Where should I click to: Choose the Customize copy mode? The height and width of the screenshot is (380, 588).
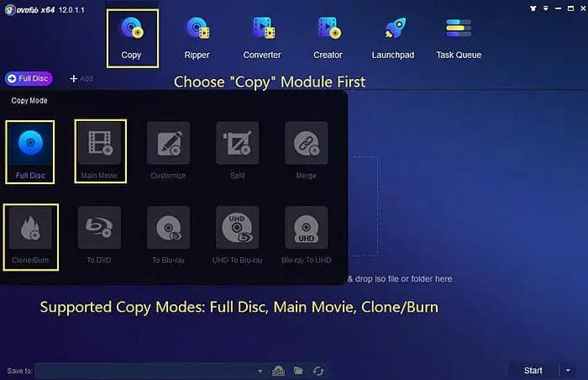point(168,151)
